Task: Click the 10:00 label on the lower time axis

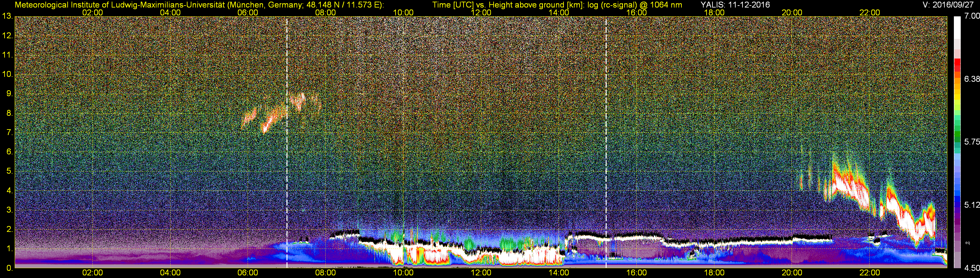Action: [403, 273]
